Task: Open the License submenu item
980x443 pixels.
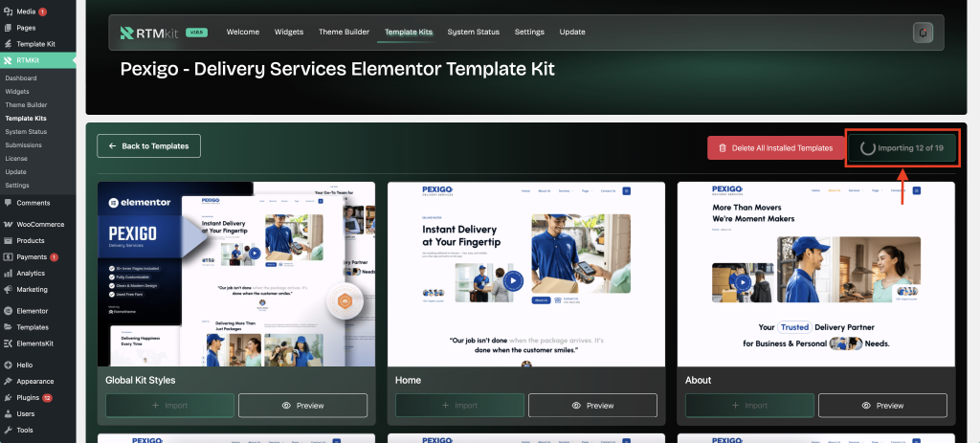Action: tap(16, 158)
